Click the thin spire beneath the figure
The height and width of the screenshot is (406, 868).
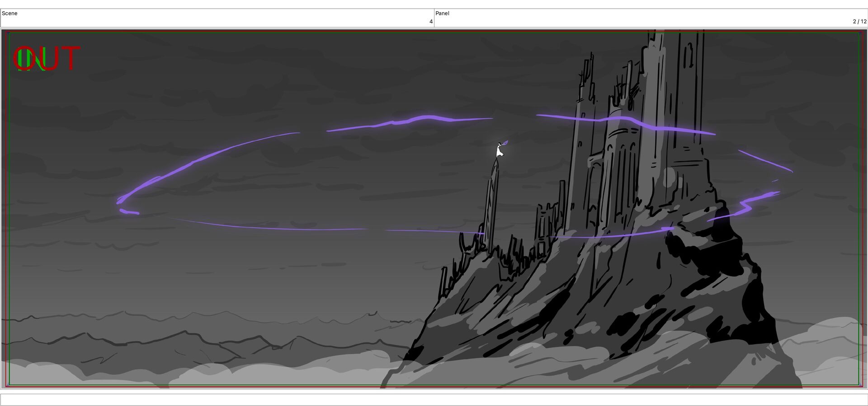(x=491, y=203)
